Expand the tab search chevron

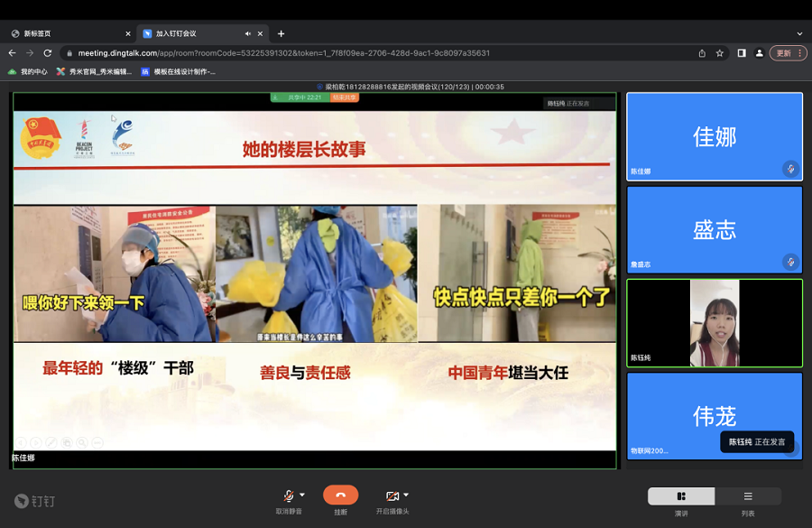(799, 33)
